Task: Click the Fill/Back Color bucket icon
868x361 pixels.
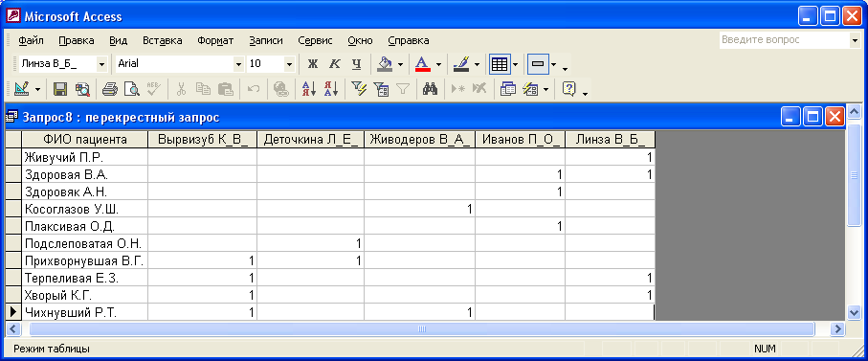Action: point(385,64)
